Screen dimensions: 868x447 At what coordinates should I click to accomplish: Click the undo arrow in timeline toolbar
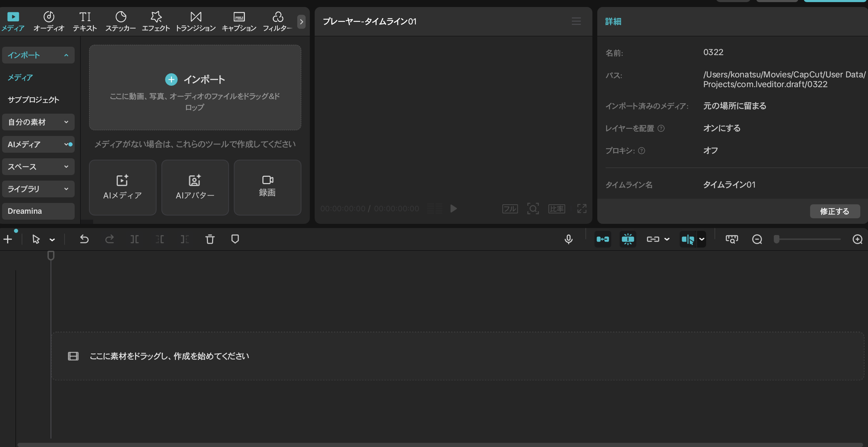coord(84,239)
